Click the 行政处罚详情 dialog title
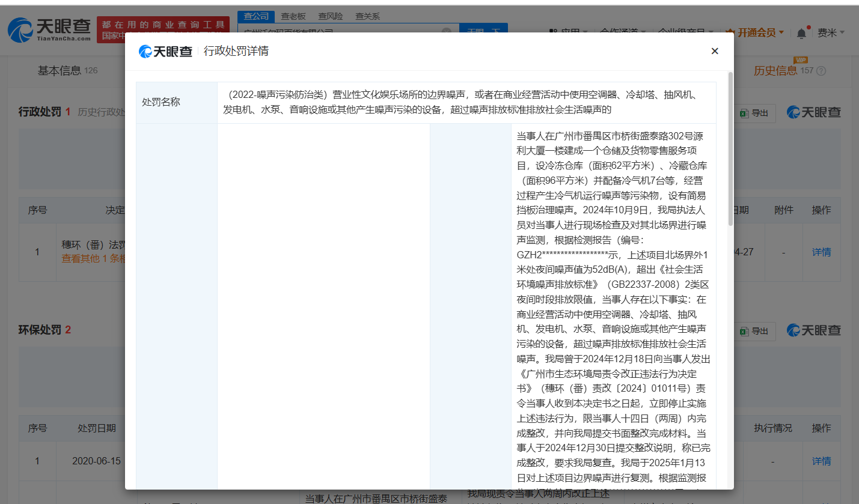 tap(236, 51)
